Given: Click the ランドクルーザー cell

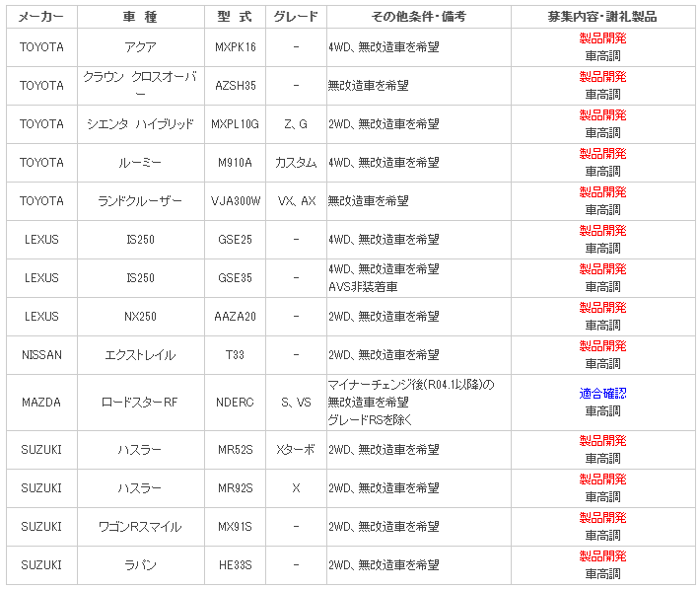Looking at the screenshot, I should [x=141, y=201].
